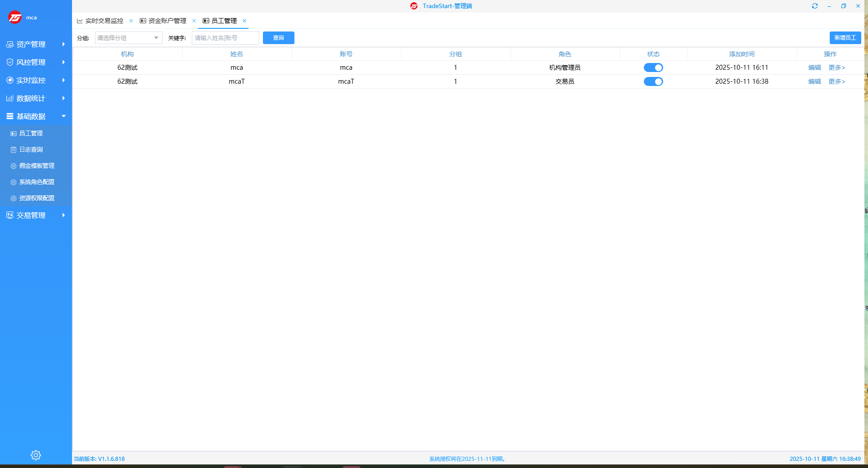Viewport: 868px width, 468px height.
Task: Open the 分组 selection dropdown
Action: point(128,38)
